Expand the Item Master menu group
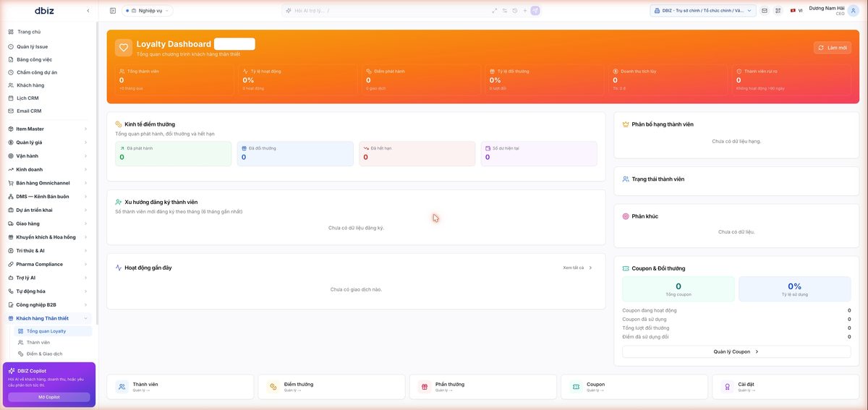This screenshot has width=868, height=410. pos(48,129)
